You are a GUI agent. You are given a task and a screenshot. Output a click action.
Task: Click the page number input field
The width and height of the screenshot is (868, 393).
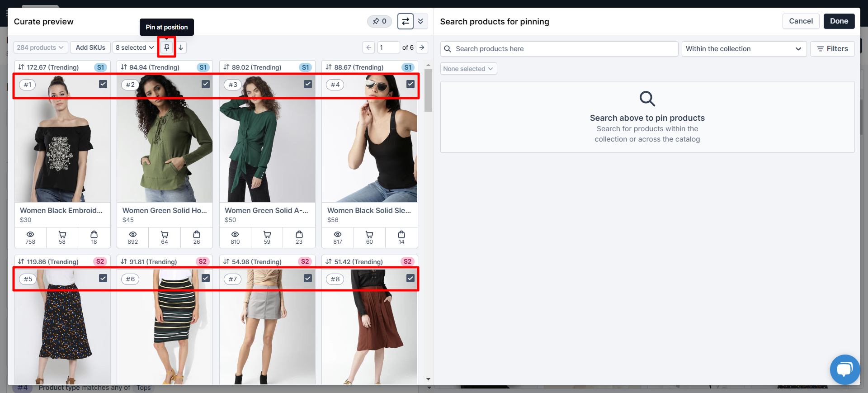[x=388, y=47]
